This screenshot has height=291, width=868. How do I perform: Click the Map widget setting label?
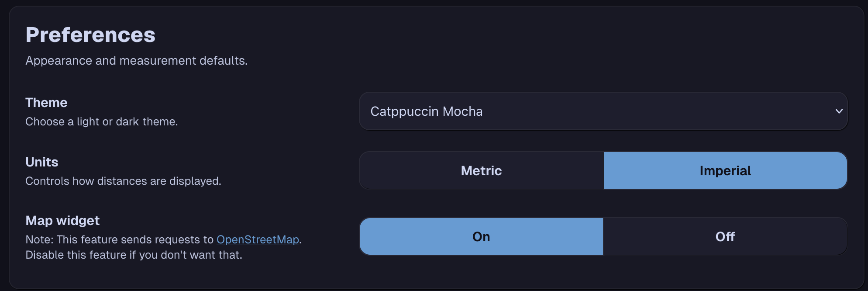coord(62,221)
